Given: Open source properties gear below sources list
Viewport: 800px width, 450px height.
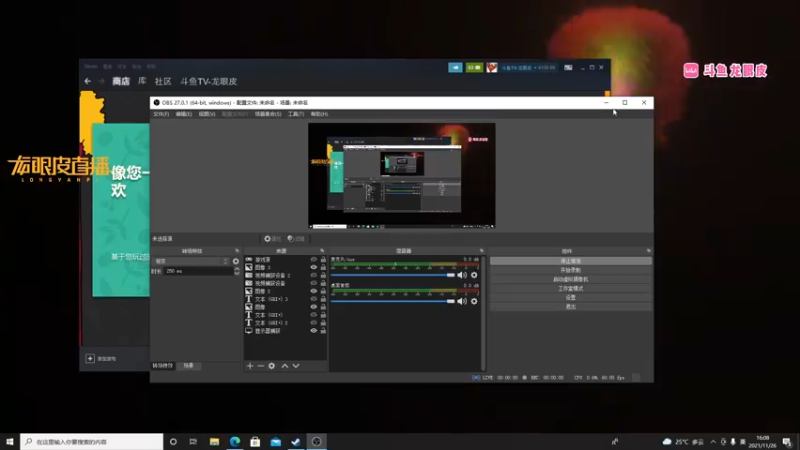Looking at the screenshot, I should [271, 366].
